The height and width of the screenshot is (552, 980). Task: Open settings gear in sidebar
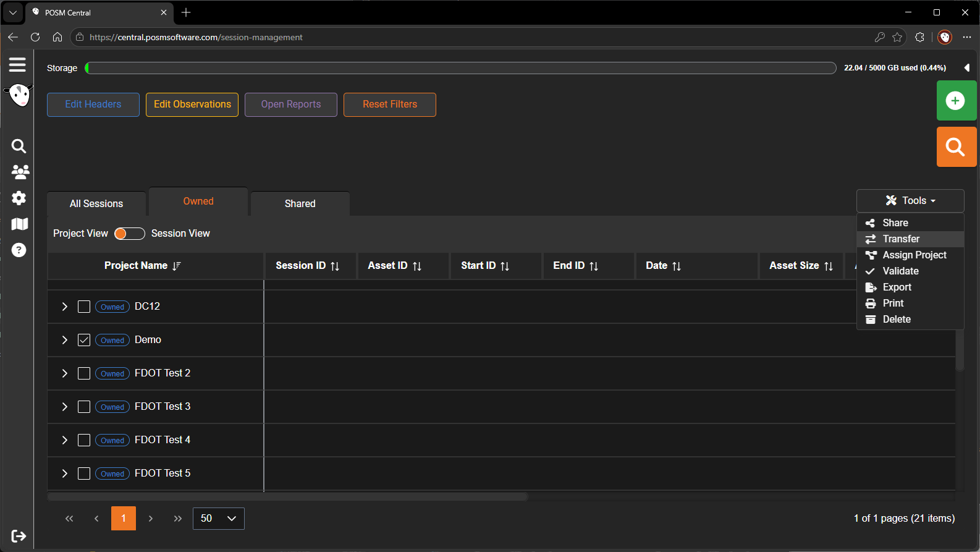pyautogui.click(x=19, y=198)
